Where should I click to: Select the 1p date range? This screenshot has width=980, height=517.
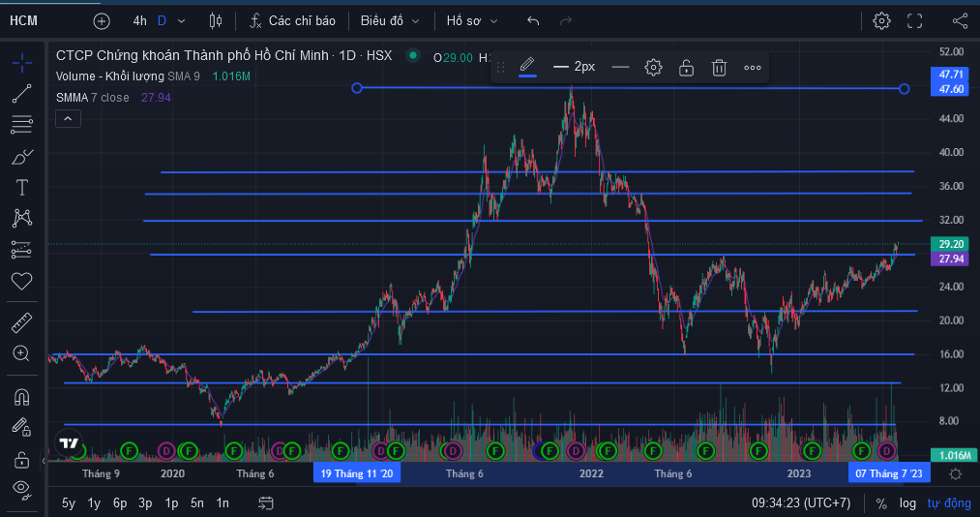(171, 503)
